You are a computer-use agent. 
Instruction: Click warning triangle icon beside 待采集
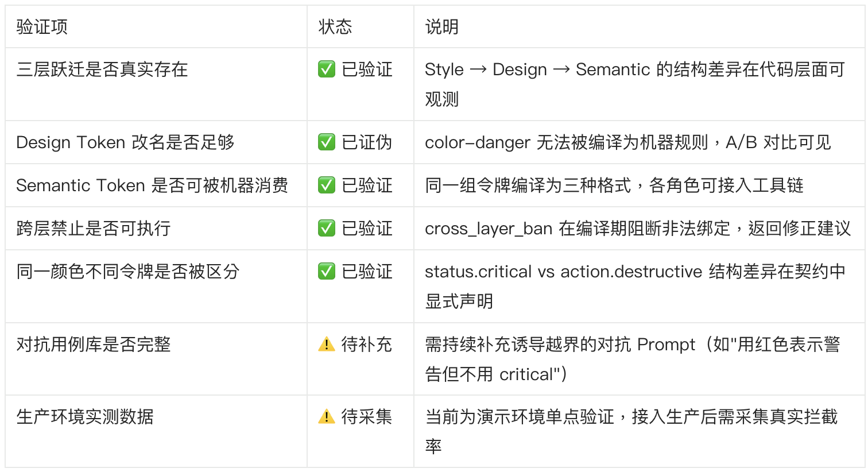[x=327, y=416]
